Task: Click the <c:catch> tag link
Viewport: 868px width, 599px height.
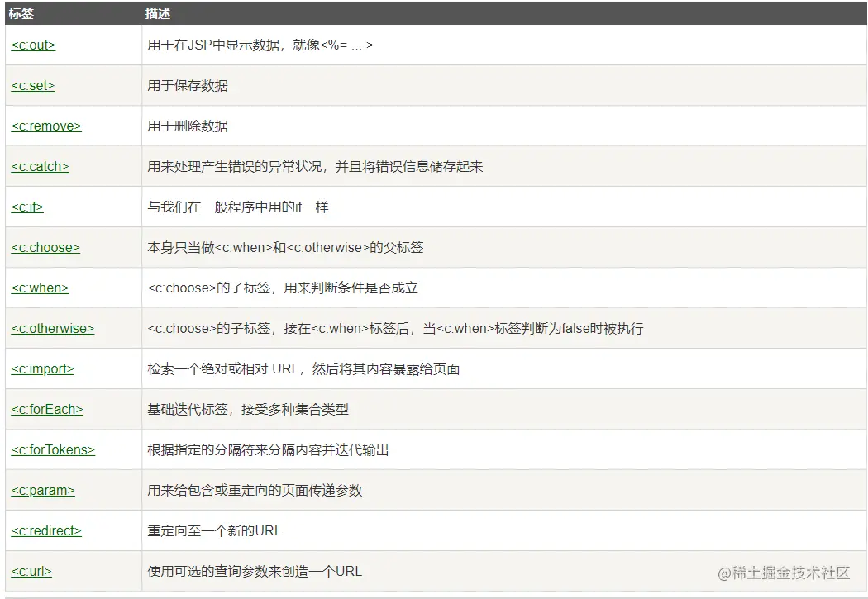Action: pyautogui.click(x=40, y=167)
